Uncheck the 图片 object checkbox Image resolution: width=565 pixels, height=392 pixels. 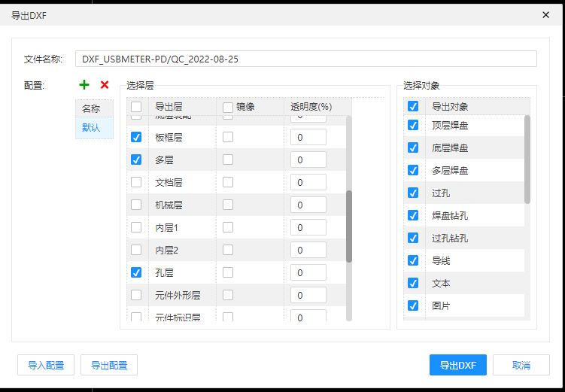[413, 305]
